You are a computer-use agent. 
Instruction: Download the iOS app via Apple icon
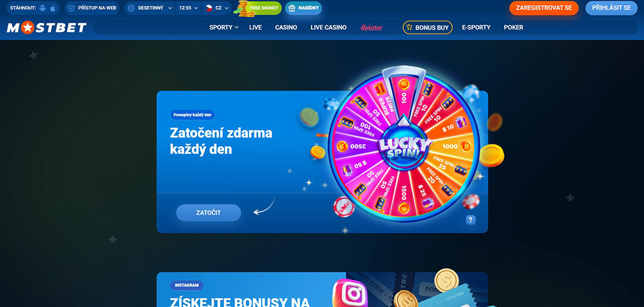pos(53,8)
